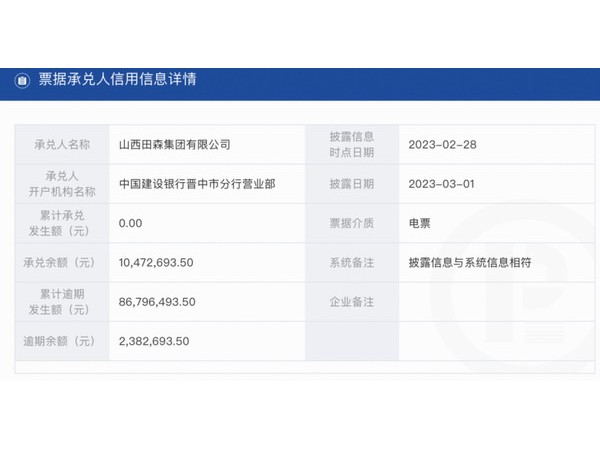Click the empty 企业备注 value cell
The width and height of the screenshot is (600, 450).
(490, 301)
